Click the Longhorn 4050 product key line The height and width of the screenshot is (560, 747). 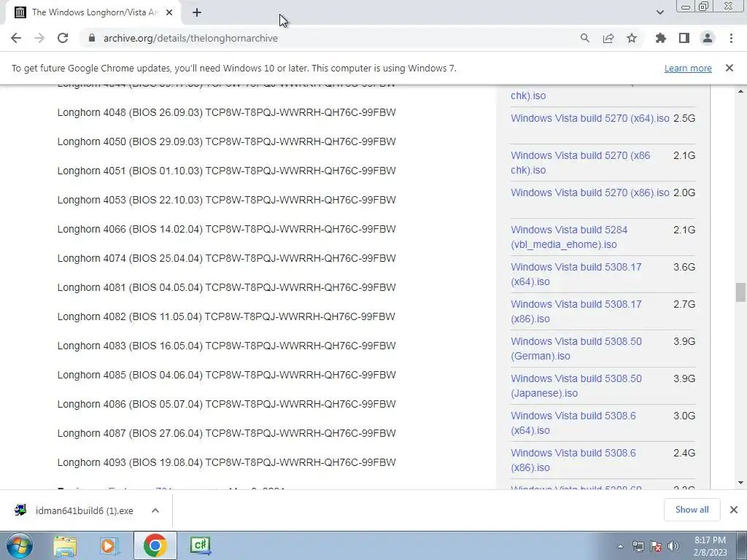[226, 141]
